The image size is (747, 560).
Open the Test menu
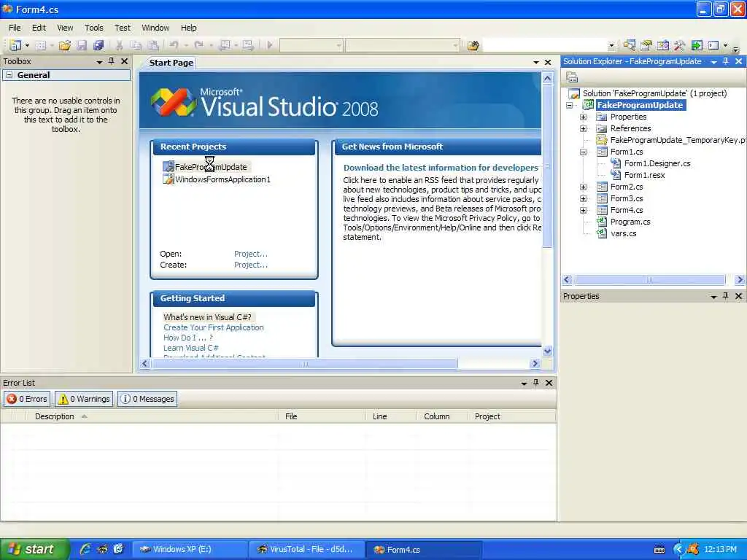tap(123, 28)
